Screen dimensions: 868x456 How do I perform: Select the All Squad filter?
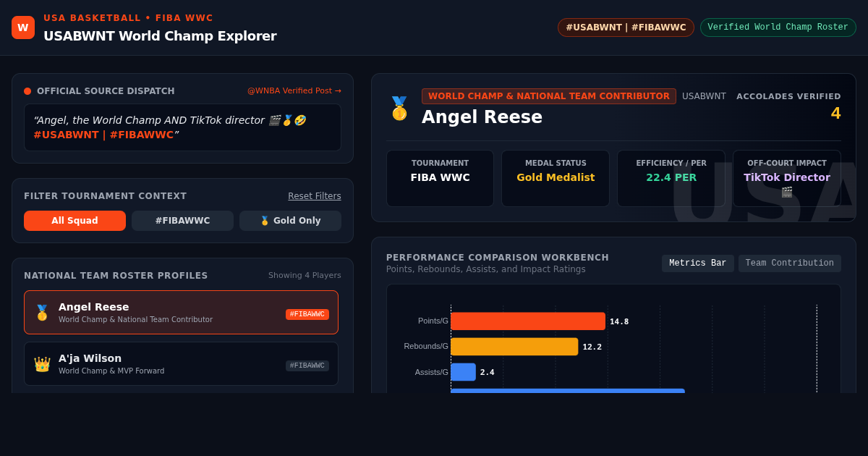[75, 221]
